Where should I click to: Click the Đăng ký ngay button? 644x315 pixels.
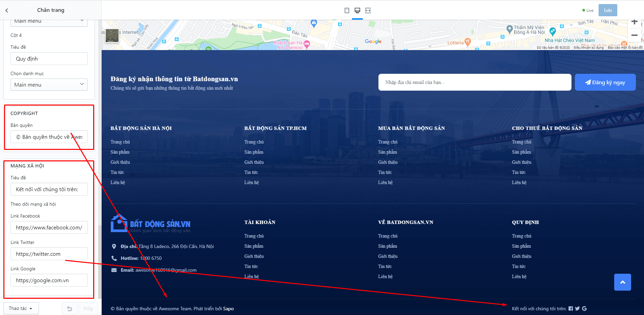(x=605, y=82)
